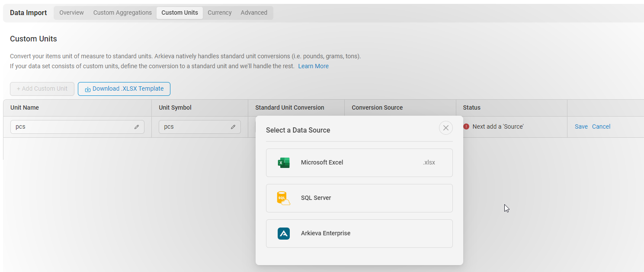Image resolution: width=644 pixels, height=272 pixels.
Task: Click the Custom Units page heading
Action: [34, 39]
